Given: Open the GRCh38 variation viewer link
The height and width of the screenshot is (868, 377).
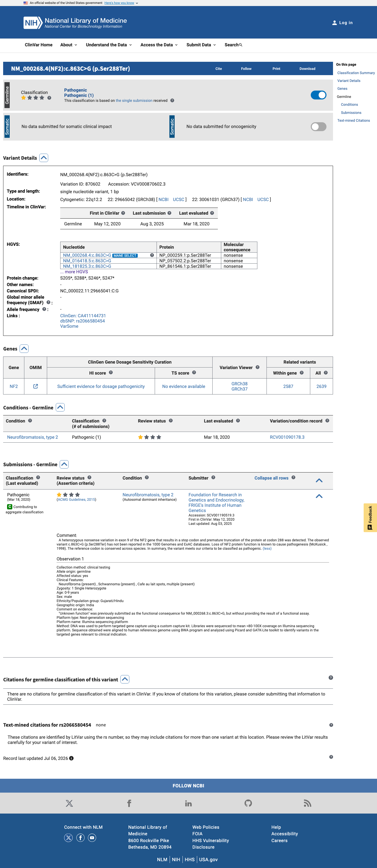Looking at the screenshot, I should (x=239, y=383).
